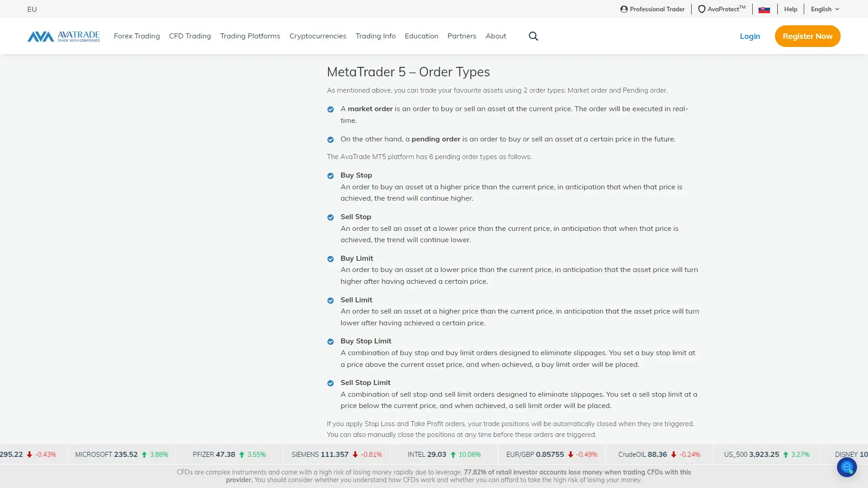Click the US_500 3,923.25 ticker entry
Screen dimensions: 868x488
click(767, 455)
